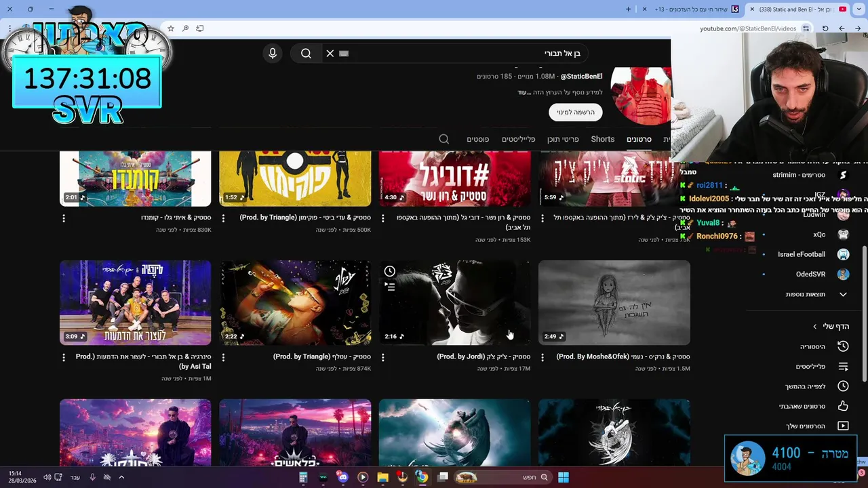Click title סטטיק & איתי גלו - קומנדו

(176, 218)
